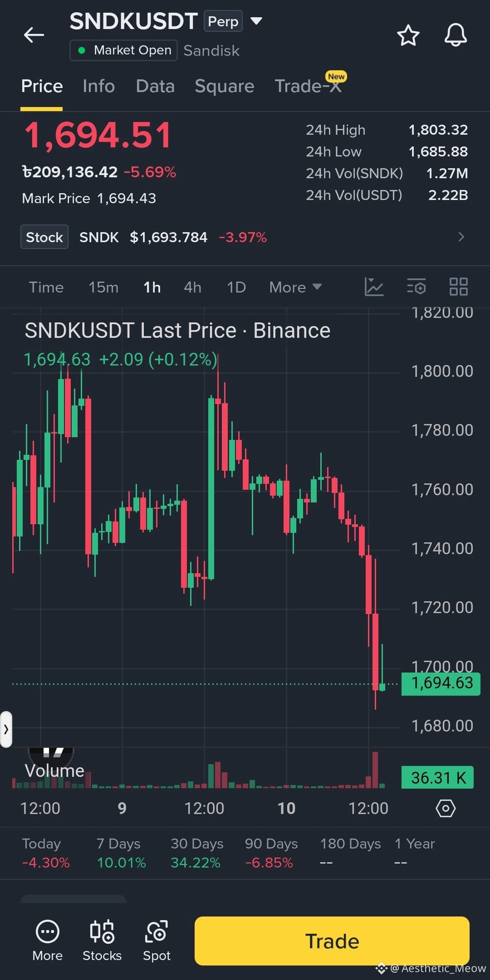Switch chart interval to 4h
Viewport: 490px width, 980px height.
coord(192,288)
